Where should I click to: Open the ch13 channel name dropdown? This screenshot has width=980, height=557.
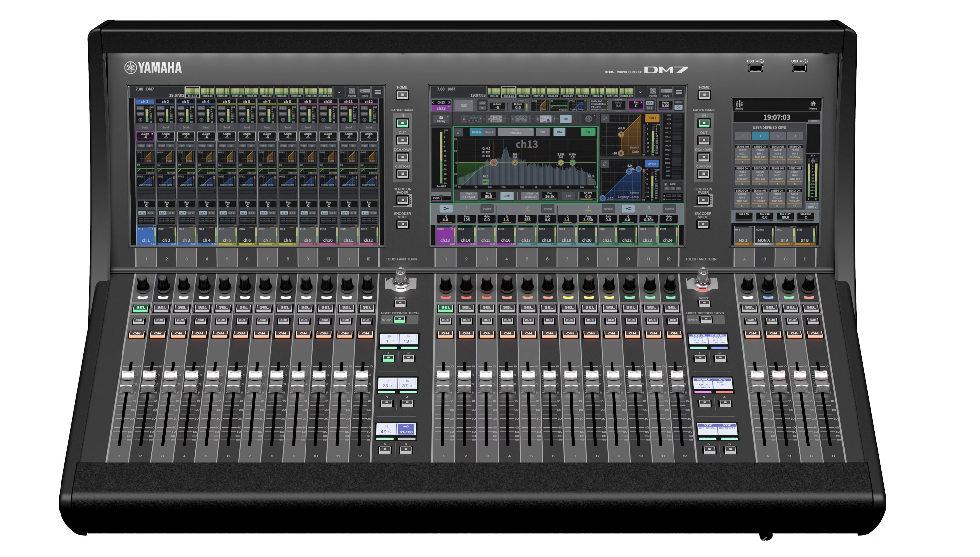pyautogui.click(x=441, y=108)
